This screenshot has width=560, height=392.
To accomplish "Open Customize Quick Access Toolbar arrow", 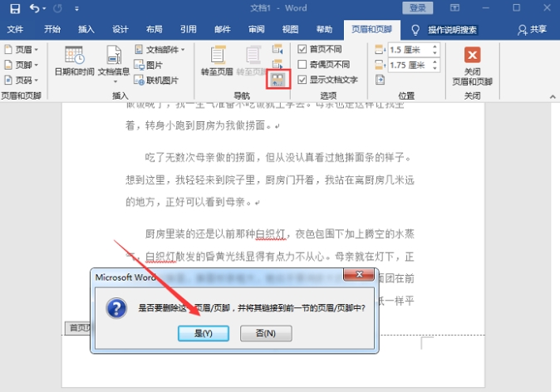I will click(x=76, y=8).
